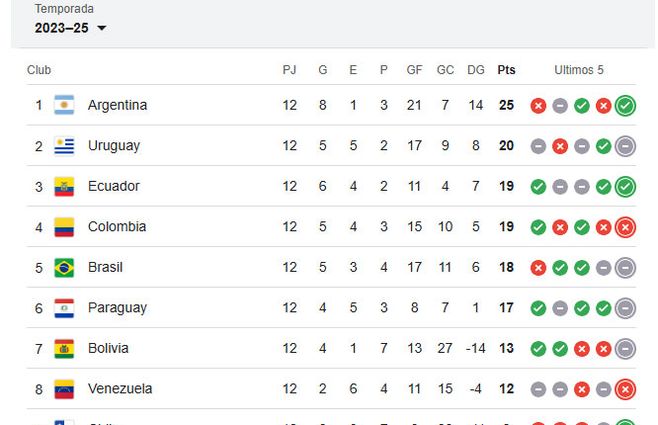The height and width of the screenshot is (425, 658).
Task: Click the Pts column header
Action: pos(507,70)
